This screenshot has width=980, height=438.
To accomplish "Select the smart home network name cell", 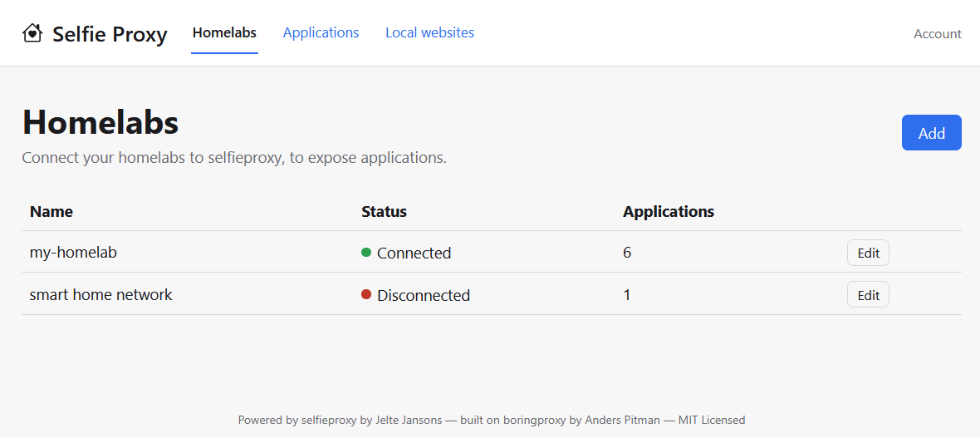I will (x=100, y=294).
